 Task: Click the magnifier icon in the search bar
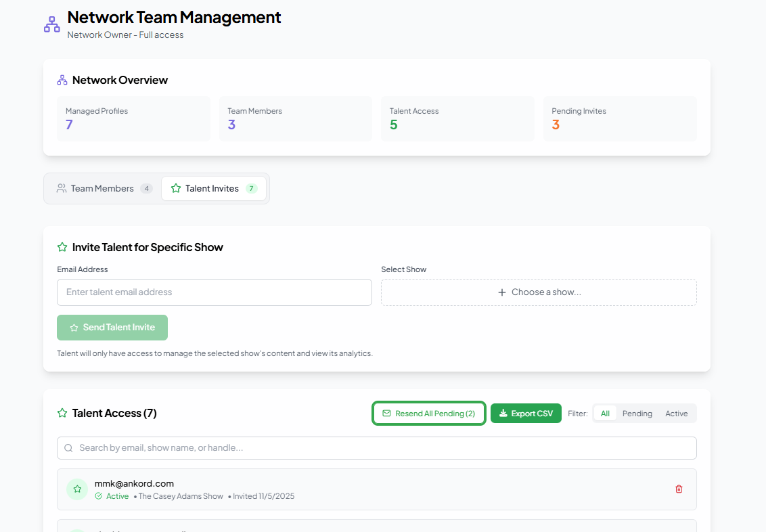coord(68,447)
